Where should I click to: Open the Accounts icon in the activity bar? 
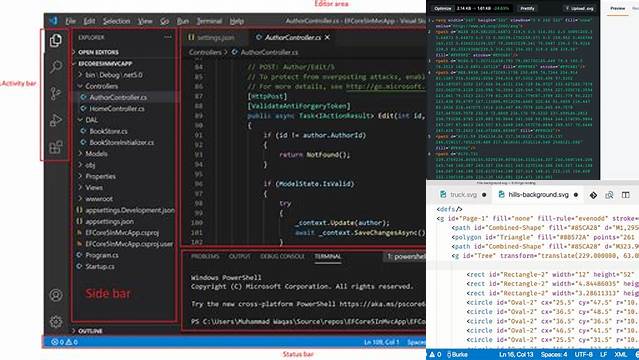pyautogui.click(x=56, y=295)
